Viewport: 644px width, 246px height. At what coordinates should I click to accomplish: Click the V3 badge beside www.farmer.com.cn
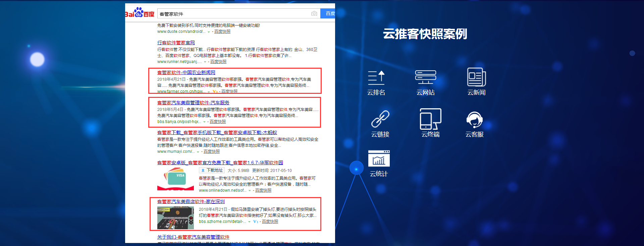coord(215,91)
